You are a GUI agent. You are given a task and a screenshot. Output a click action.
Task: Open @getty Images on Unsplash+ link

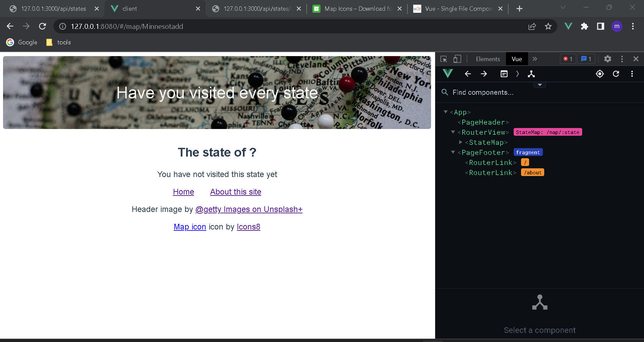[249, 209]
